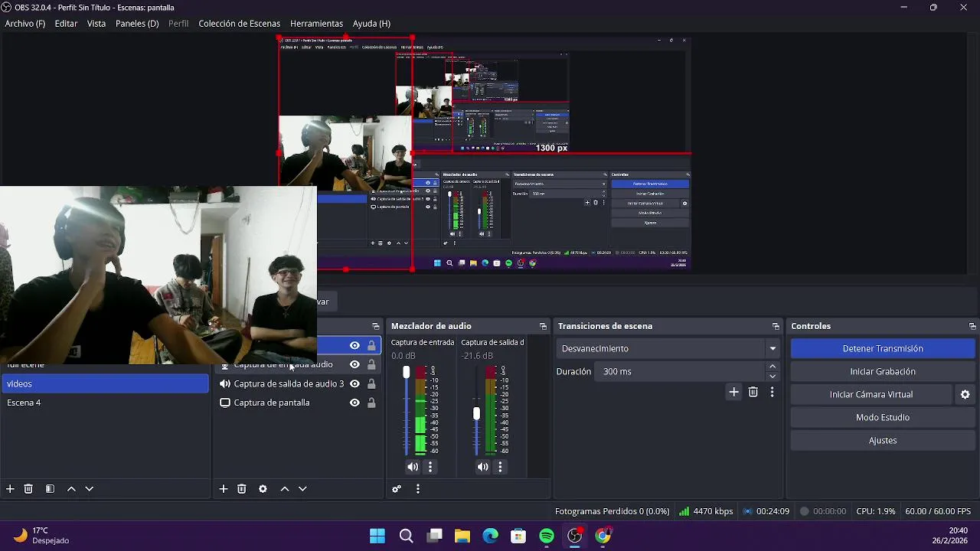980x551 pixels.
Task: Open Editar menu
Action: [66, 24]
